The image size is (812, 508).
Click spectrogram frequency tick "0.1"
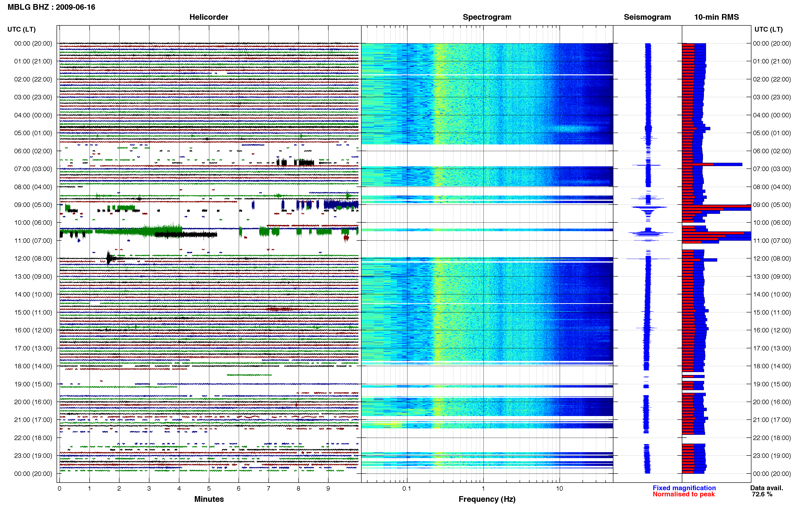[407, 489]
